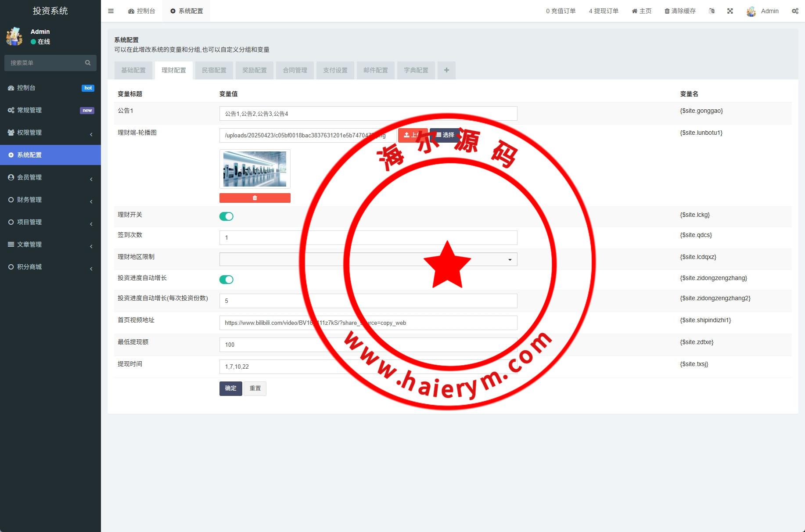Switch to the 基础配置 tab
The image size is (805, 532).
[133, 70]
